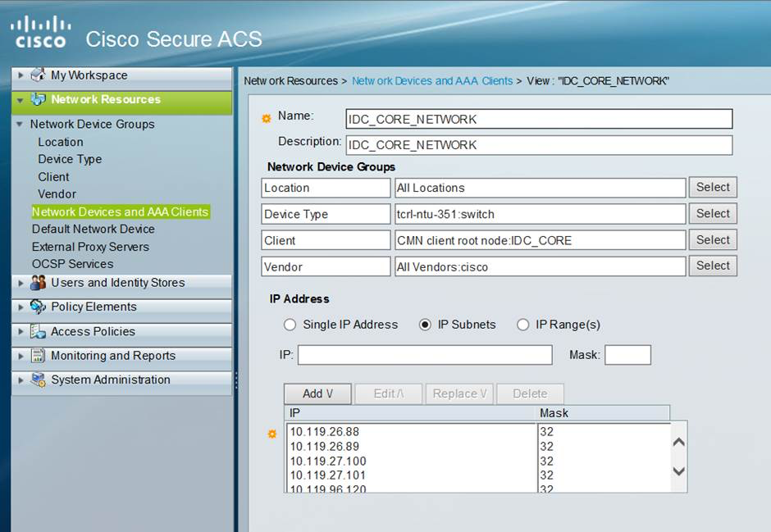771x532 pixels.
Task: Click the required-field gear icon beside Name
Action: coord(267,118)
